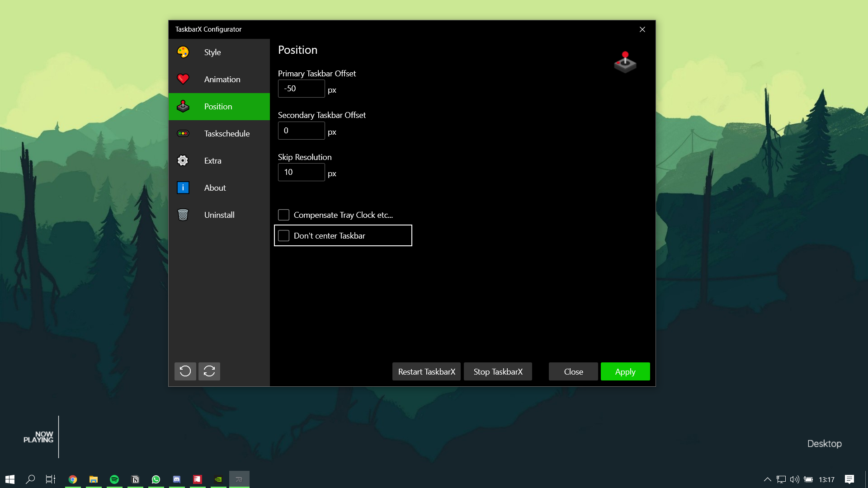Click the reset arrow icon at bottom left
868x488 pixels.
coord(185,371)
